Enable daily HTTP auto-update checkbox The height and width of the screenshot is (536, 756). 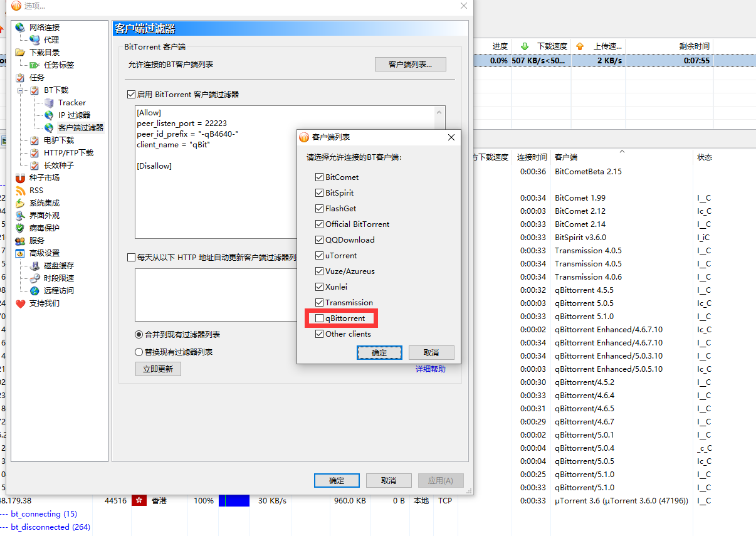tap(131, 257)
